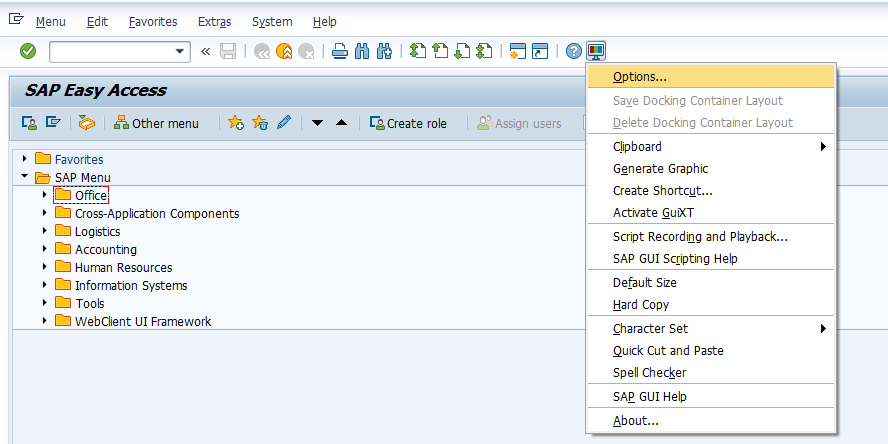The width and height of the screenshot is (888, 444).
Task: Toggle Quick Cut and Paste
Action: 711,351
